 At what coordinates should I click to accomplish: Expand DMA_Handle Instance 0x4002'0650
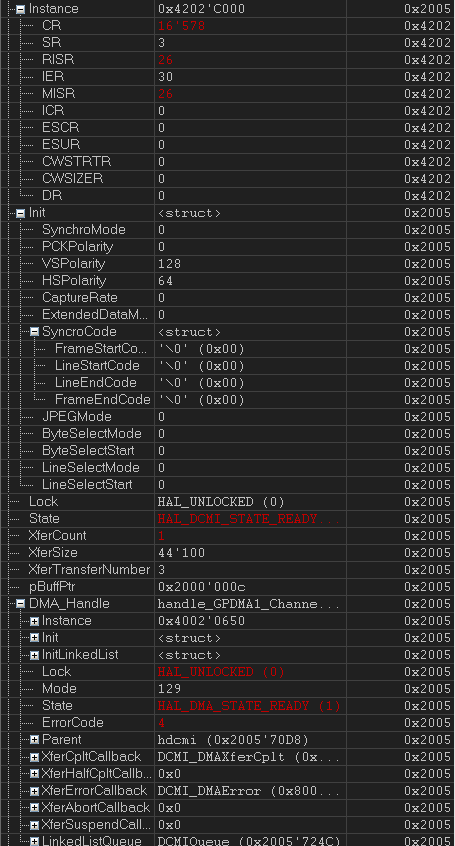pos(34,621)
